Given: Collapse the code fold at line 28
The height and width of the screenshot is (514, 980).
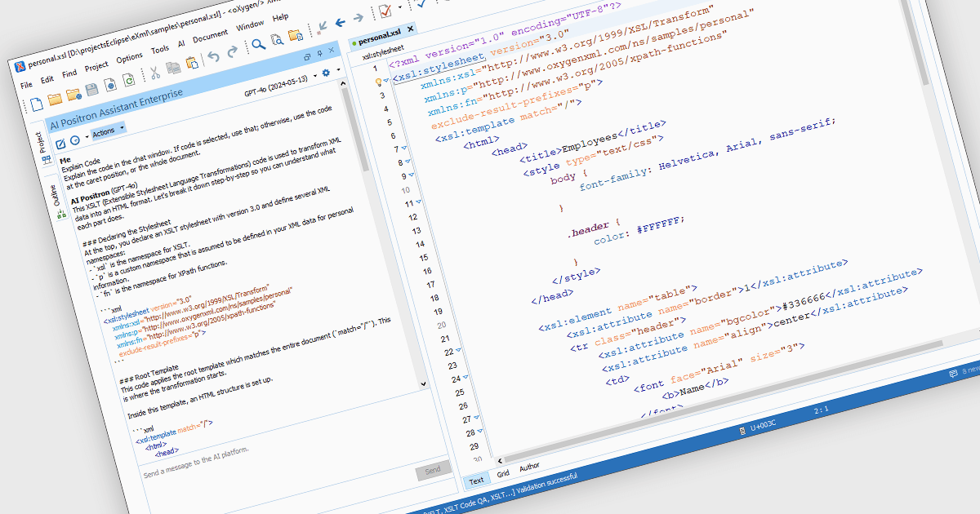Looking at the screenshot, I should (x=481, y=430).
